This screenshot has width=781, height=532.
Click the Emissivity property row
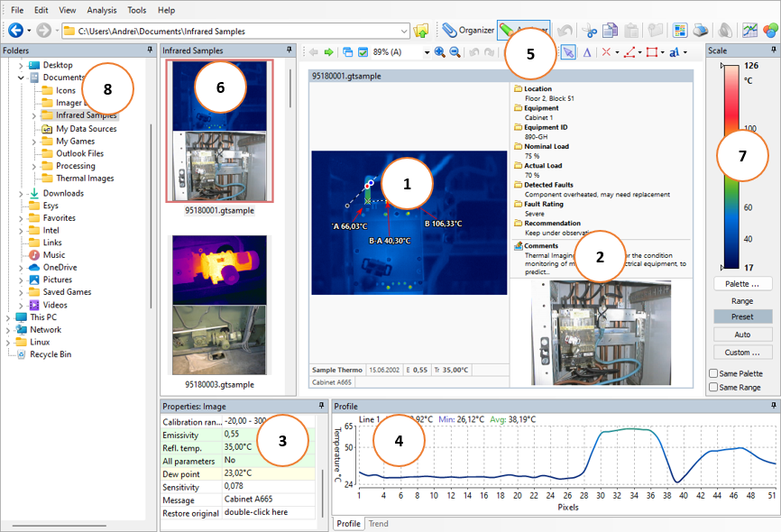click(239, 435)
